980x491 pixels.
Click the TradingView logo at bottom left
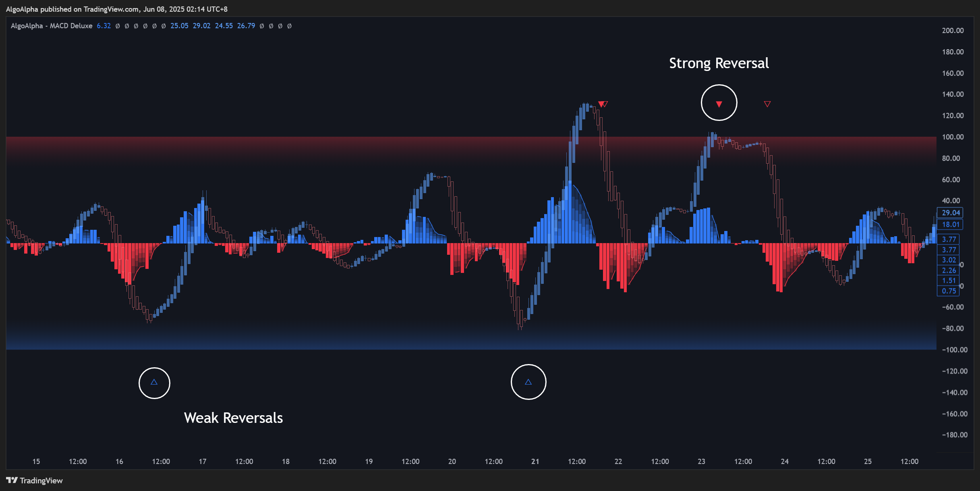coord(34,480)
